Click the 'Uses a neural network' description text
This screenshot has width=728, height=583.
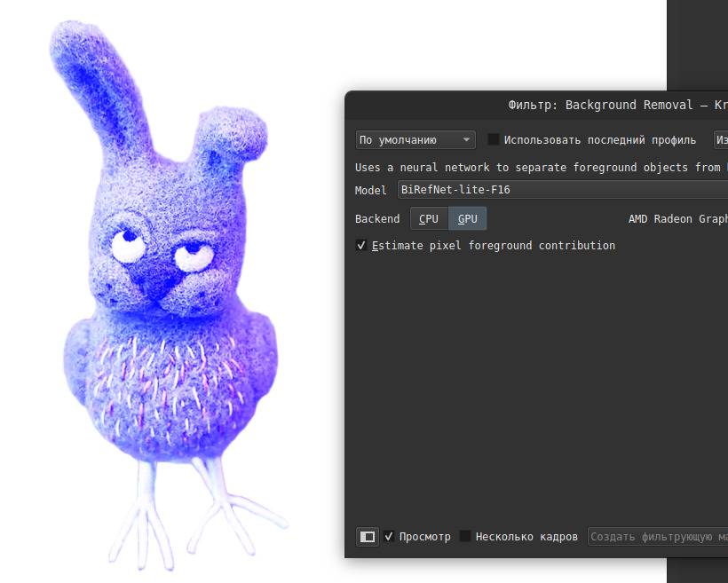click(x=542, y=168)
